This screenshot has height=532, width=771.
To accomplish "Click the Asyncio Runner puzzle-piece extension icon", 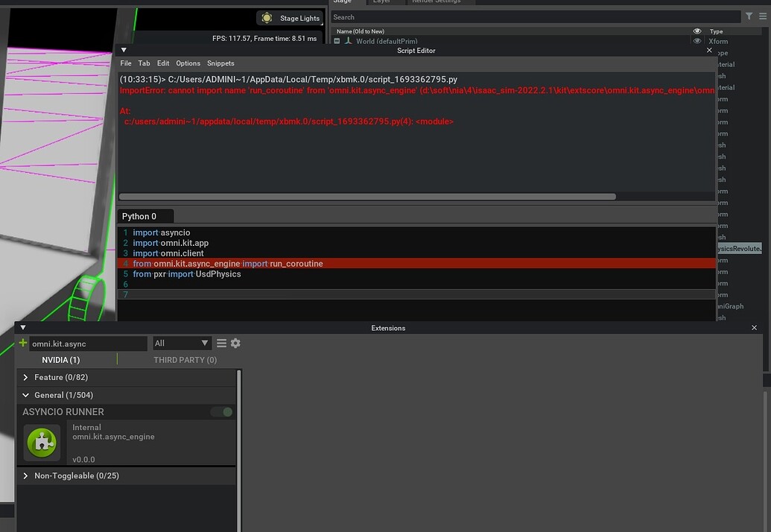I will [41, 441].
